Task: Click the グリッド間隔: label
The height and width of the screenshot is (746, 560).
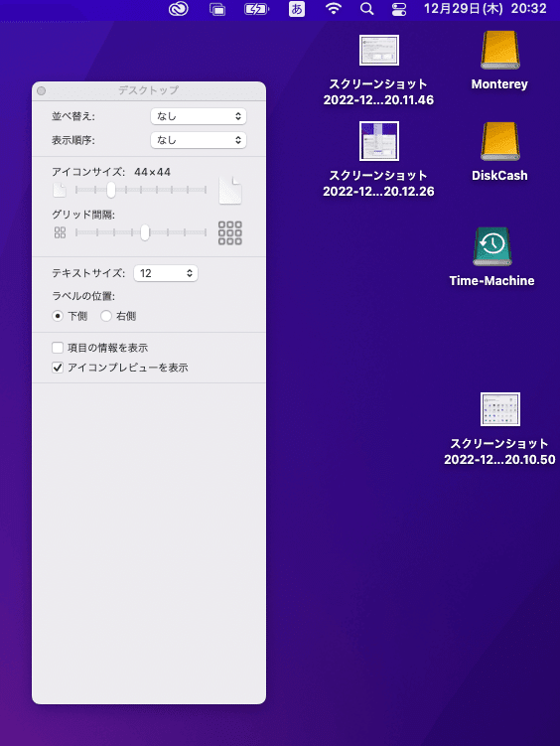Action: (x=83, y=215)
